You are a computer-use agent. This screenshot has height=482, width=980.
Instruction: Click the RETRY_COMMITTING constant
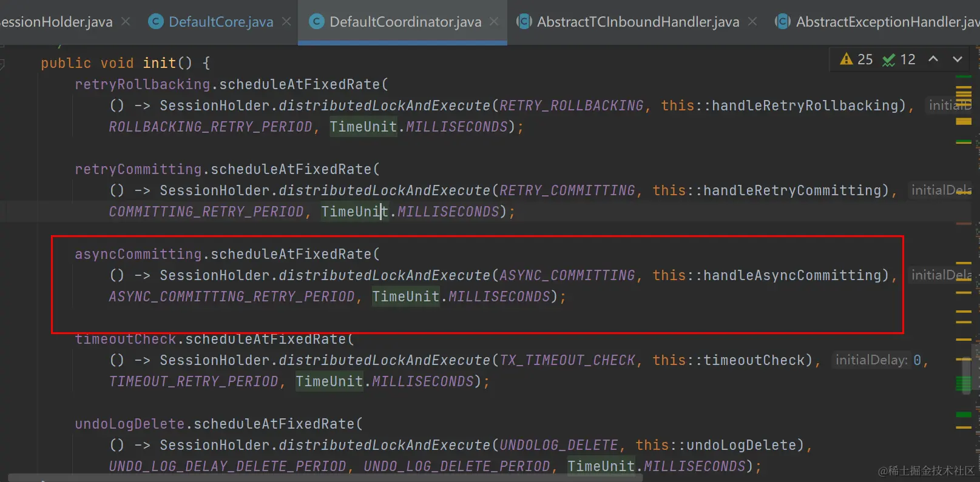pos(567,190)
